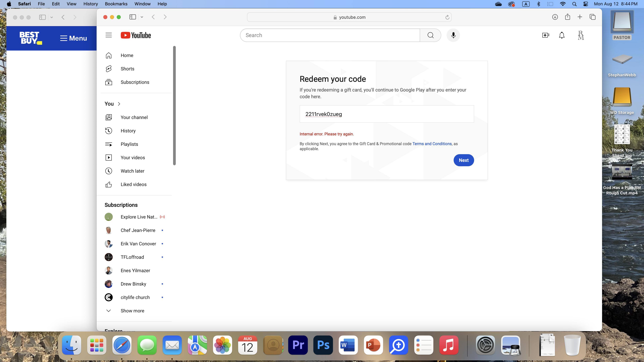The image size is (644, 362).
Task: Click the YouTube sidebar scrollbar
Action: tap(174, 105)
